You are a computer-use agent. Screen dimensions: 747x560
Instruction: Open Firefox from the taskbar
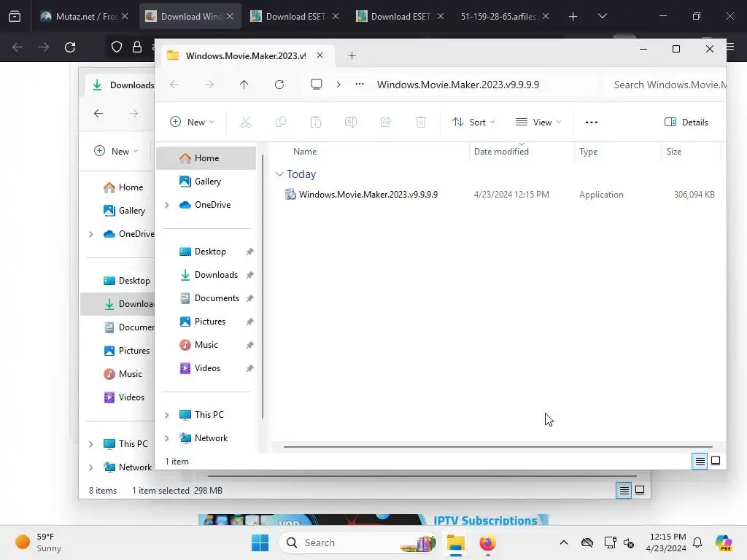coord(487,542)
